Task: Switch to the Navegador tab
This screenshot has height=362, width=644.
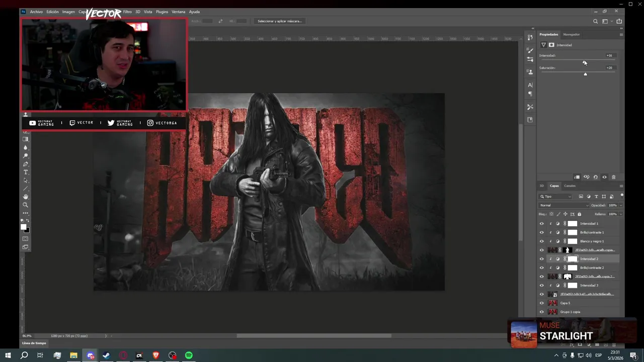Action: click(x=572, y=34)
